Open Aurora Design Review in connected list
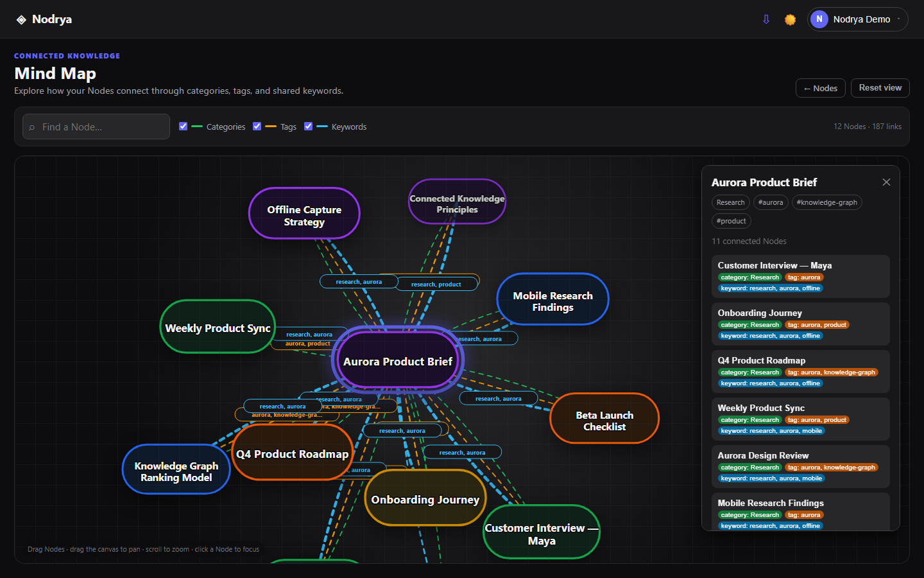This screenshot has height=578, width=924. 800,466
